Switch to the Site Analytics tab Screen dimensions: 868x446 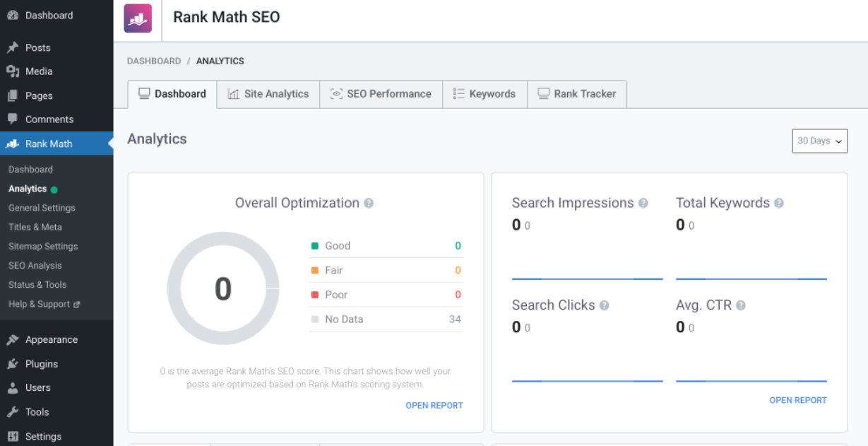click(x=268, y=94)
